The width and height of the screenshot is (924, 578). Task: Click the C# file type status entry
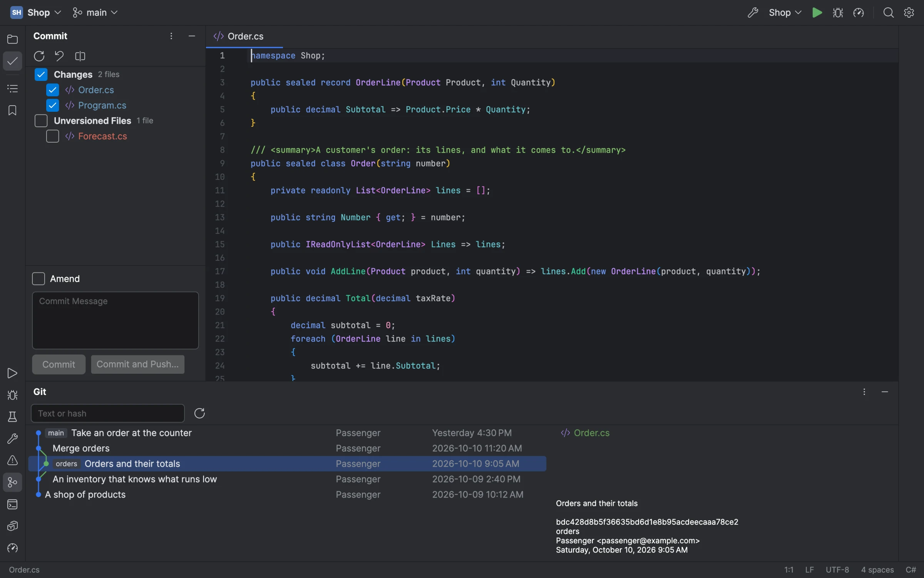point(911,570)
